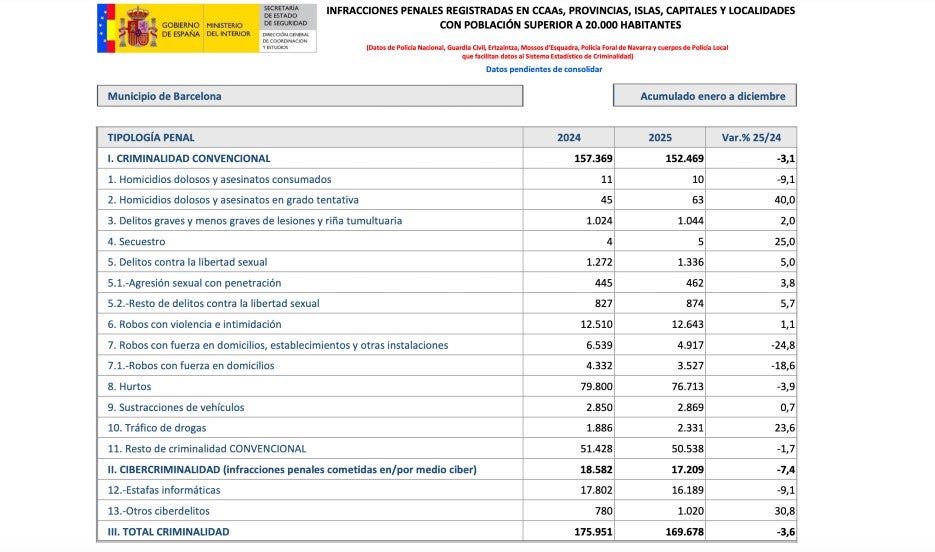935x552 pixels.
Task: Click the European Union flag emblem
Action: (107, 27)
